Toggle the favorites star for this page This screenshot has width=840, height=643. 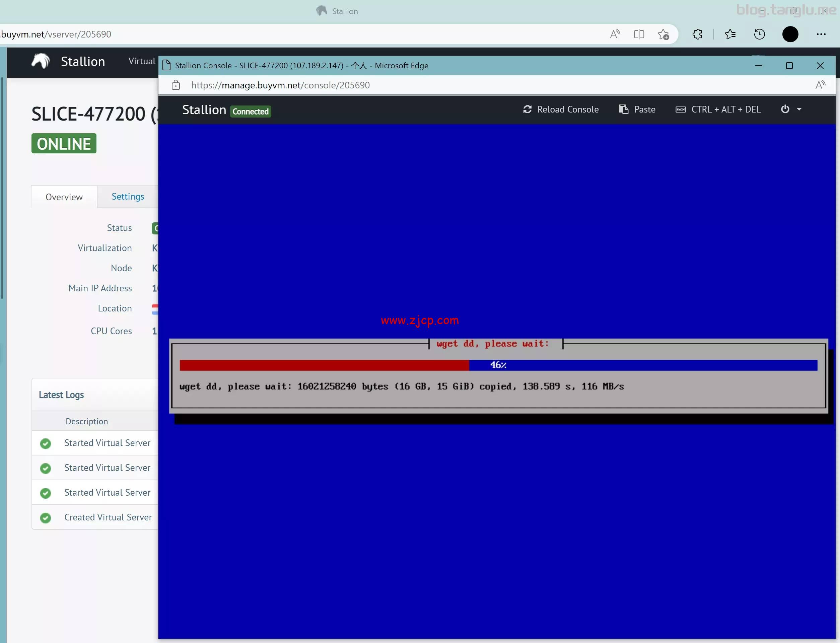point(664,34)
